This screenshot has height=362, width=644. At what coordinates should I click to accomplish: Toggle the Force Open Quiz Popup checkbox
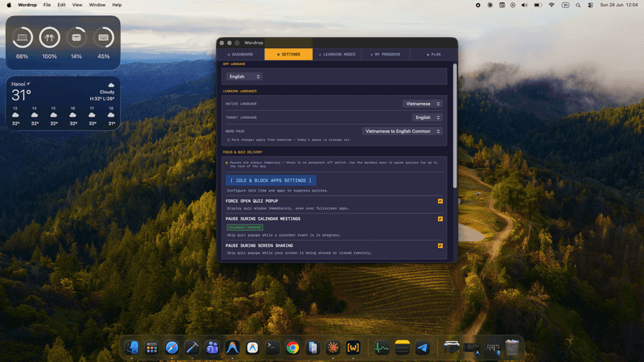pyautogui.click(x=440, y=201)
